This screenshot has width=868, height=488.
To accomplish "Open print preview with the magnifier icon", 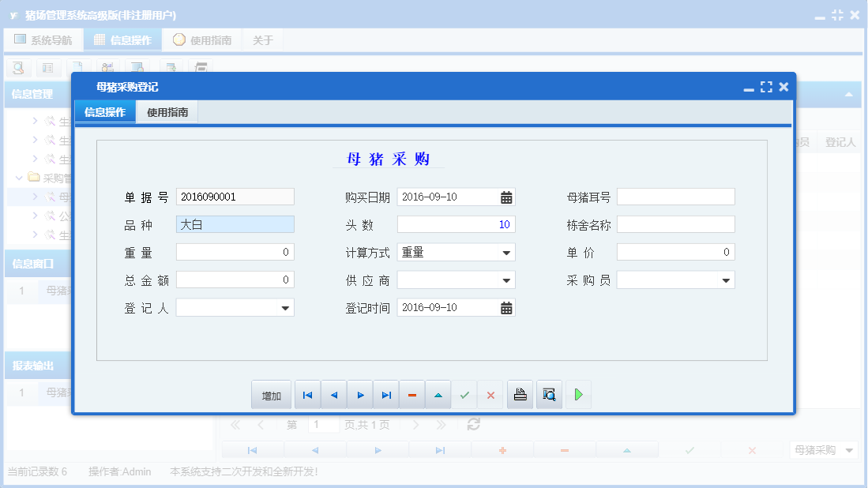I will [x=547, y=394].
